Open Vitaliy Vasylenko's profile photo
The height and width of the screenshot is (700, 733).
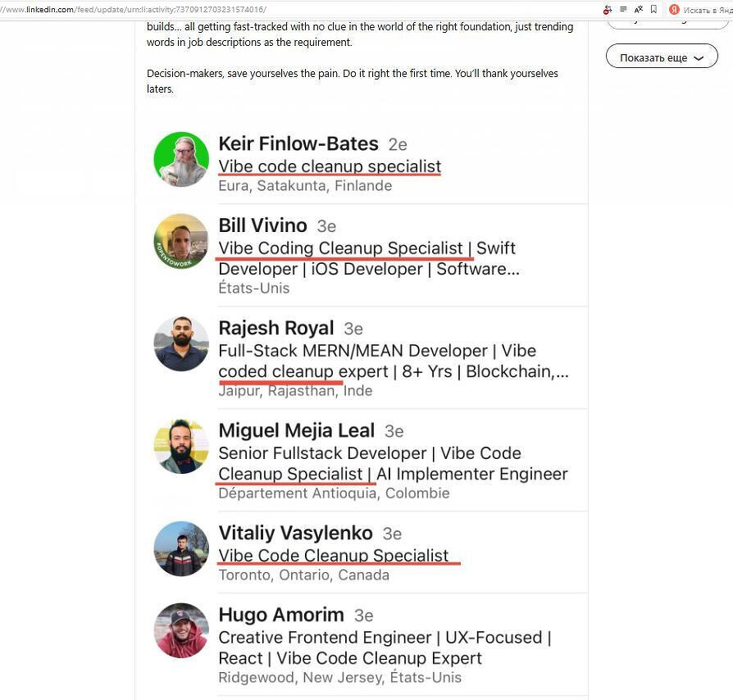pos(181,548)
